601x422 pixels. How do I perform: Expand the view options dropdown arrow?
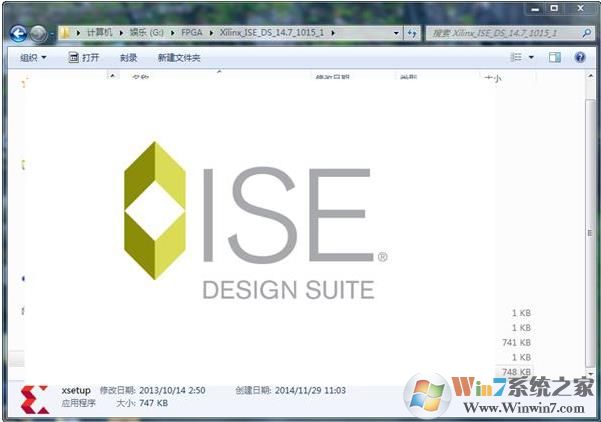pos(531,58)
